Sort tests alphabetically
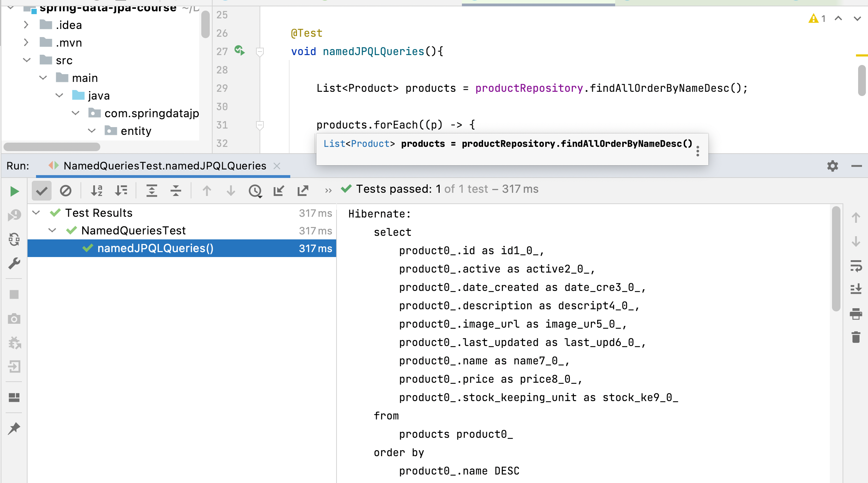Viewport: 868px width, 483px height. (x=96, y=191)
